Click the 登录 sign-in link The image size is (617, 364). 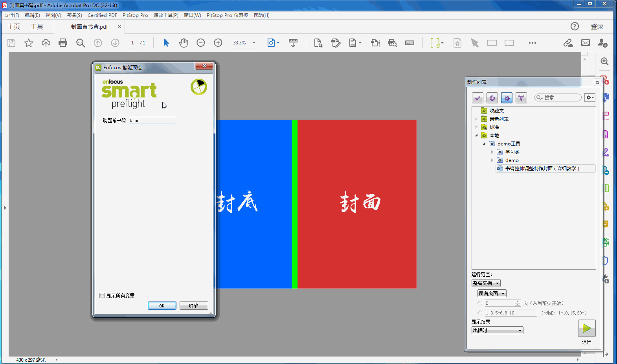(597, 27)
